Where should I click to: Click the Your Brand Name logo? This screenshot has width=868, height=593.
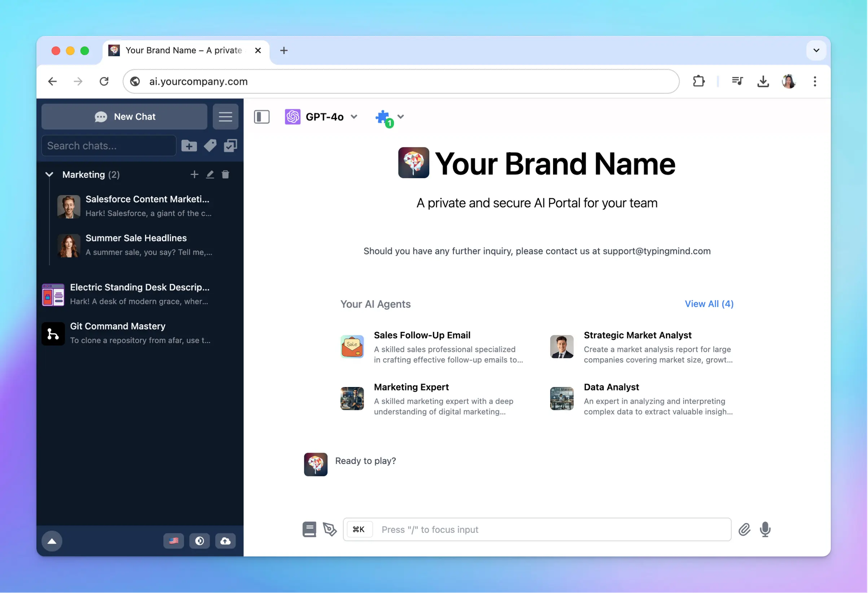(x=414, y=163)
